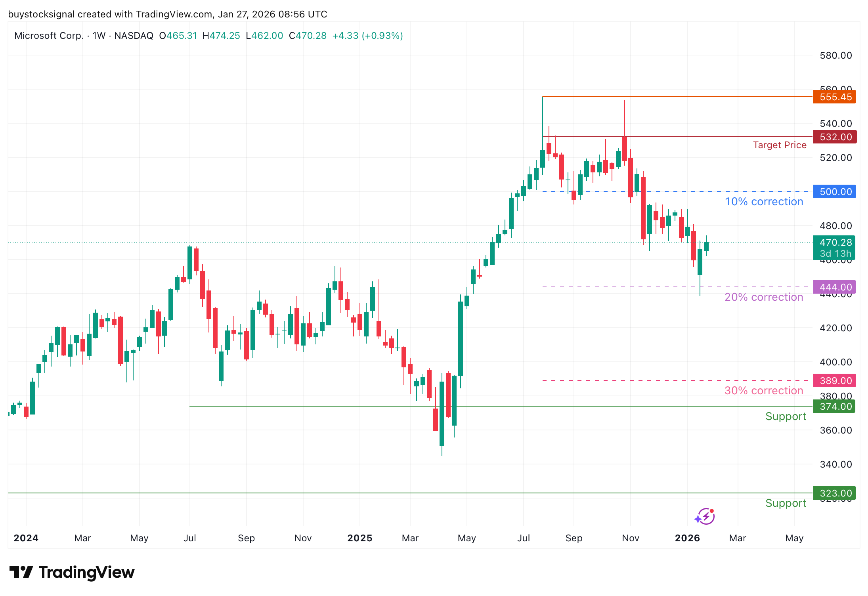Click the TradingView logo at bottom left
Viewport: 868px width, 596px height.
[73, 571]
